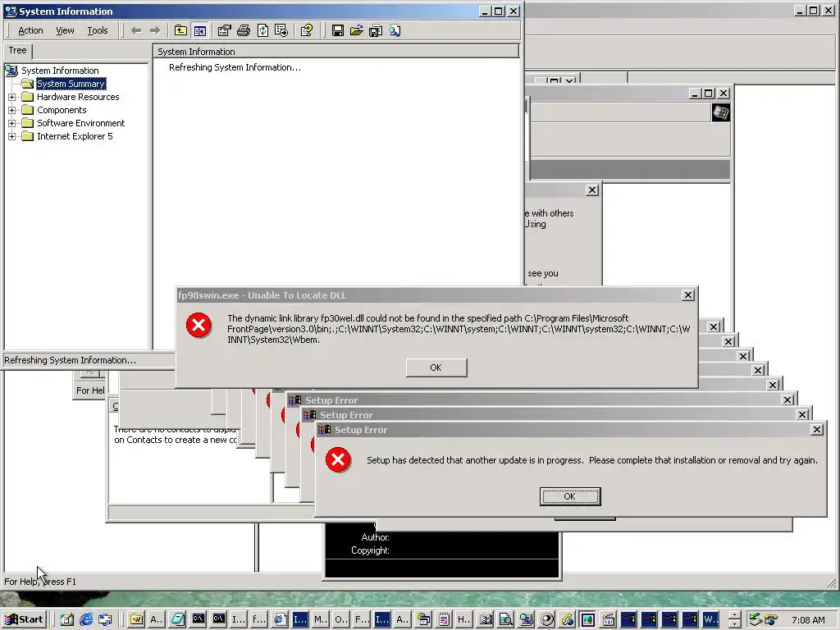This screenshot has height=630, width=840.
Task: Open the View menu
Action: point(65,30)
